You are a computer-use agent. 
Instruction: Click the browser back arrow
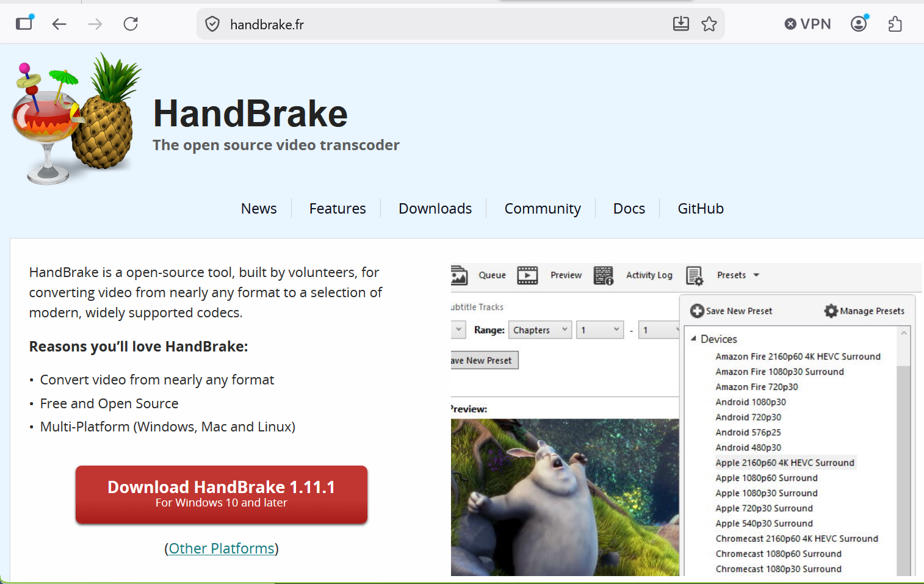[59, 24]
